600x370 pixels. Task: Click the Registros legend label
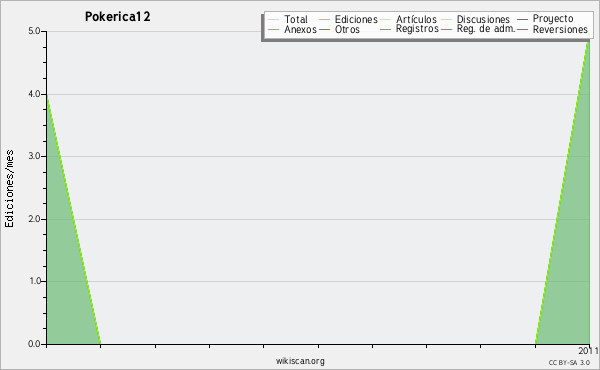[x=417, y=29]
